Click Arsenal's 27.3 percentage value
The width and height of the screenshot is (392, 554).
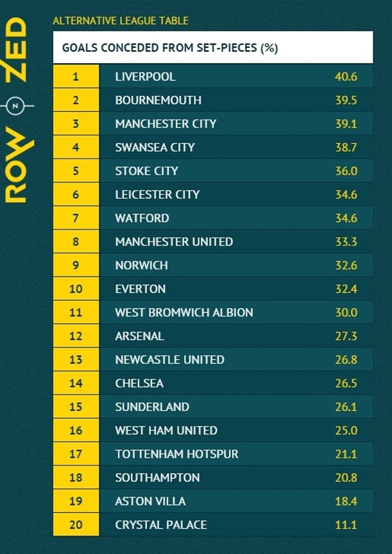[x=346, y=336]
